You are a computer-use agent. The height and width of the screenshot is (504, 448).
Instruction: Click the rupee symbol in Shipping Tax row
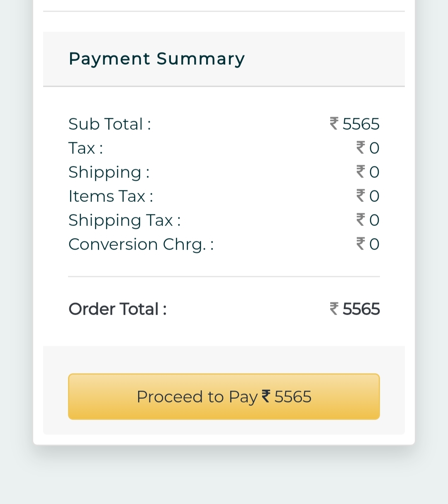tap(360, 220)
